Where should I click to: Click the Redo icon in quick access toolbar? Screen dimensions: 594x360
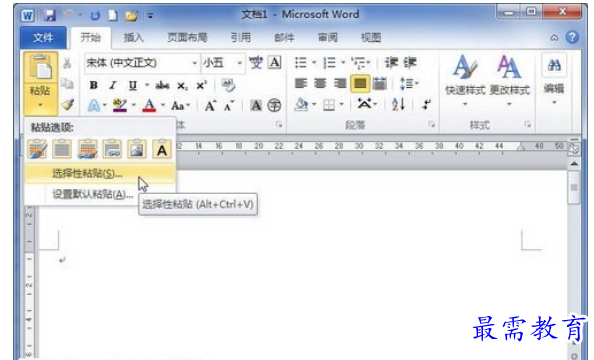click(95, 16)
